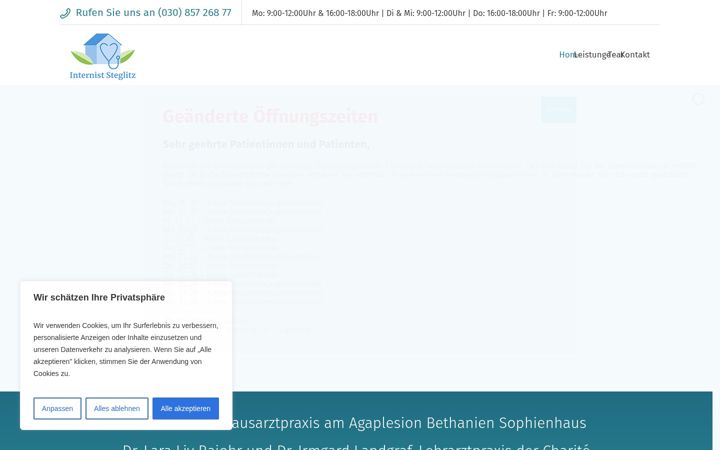Close the faded popup via the circle icon
The width and height of the screenshot is (720, 450).
click(698, 99)
